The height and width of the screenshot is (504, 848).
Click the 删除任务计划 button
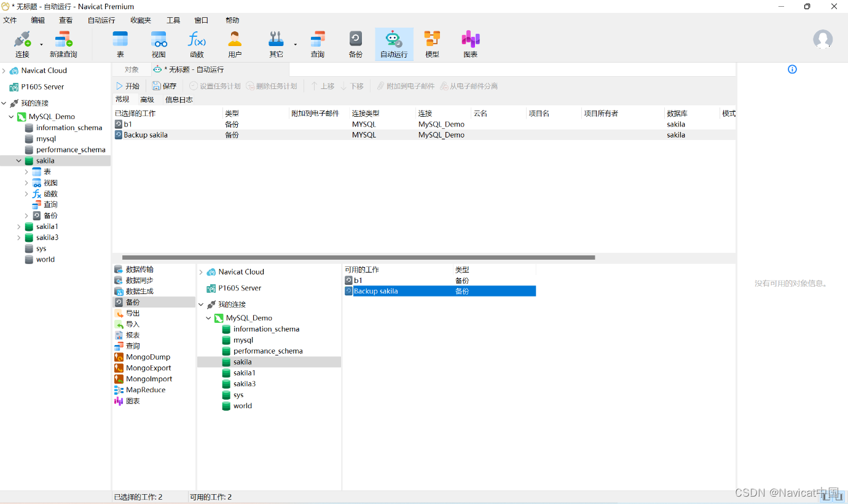click(272, 86)
